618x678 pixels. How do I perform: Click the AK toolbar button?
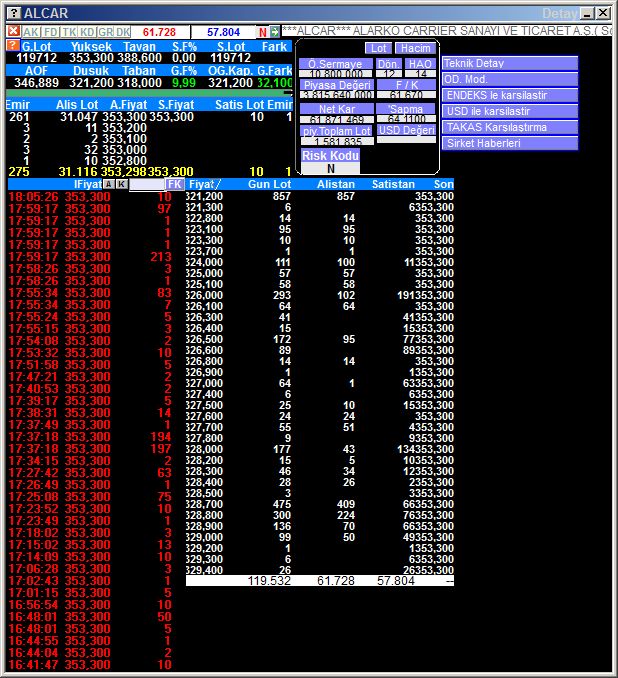pos(30,32)
